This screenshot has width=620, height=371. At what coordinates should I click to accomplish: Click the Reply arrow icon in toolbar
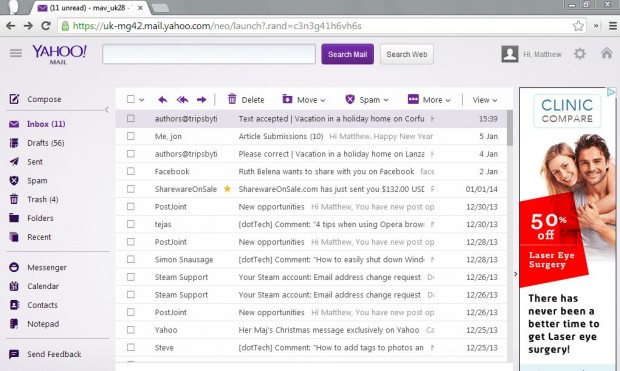click(162, 100)
